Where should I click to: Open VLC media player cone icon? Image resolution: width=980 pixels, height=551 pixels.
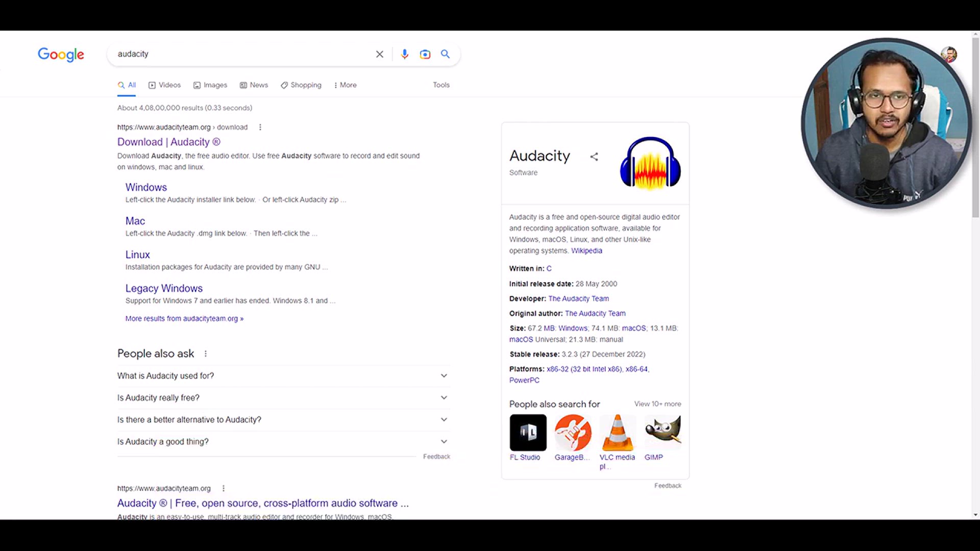coord(618,433)
